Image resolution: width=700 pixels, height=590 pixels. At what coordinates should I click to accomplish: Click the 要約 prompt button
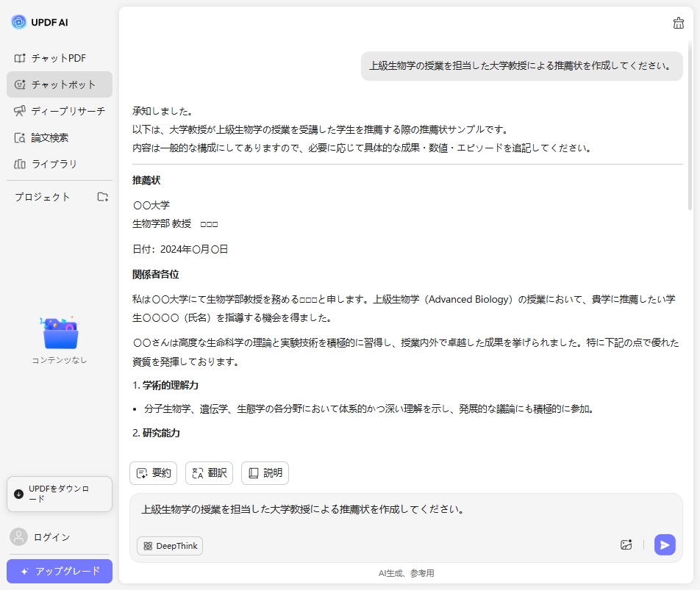[x=153, y=472]
